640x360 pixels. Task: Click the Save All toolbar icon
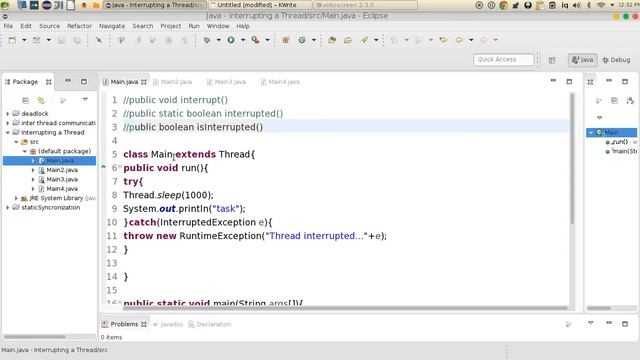tap(77, 40)
